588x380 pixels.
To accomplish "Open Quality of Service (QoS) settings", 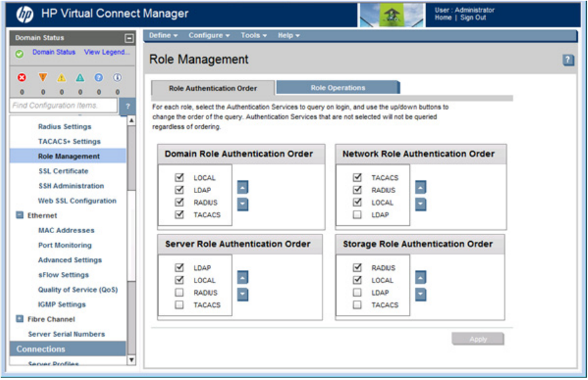I will (x=78, y=290).
